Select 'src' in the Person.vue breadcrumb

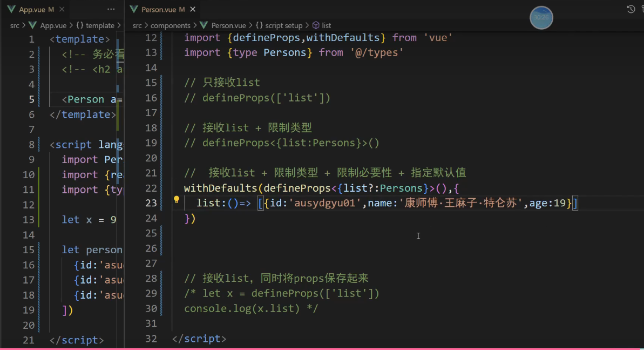[137, 25]
